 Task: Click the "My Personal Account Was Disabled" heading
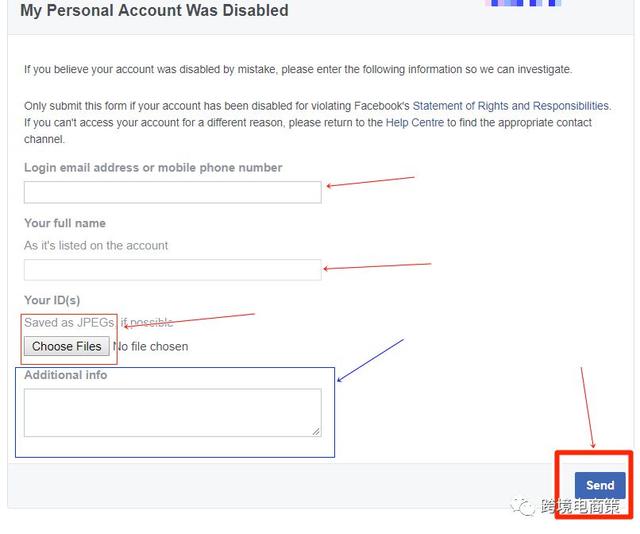click(154, 11)
